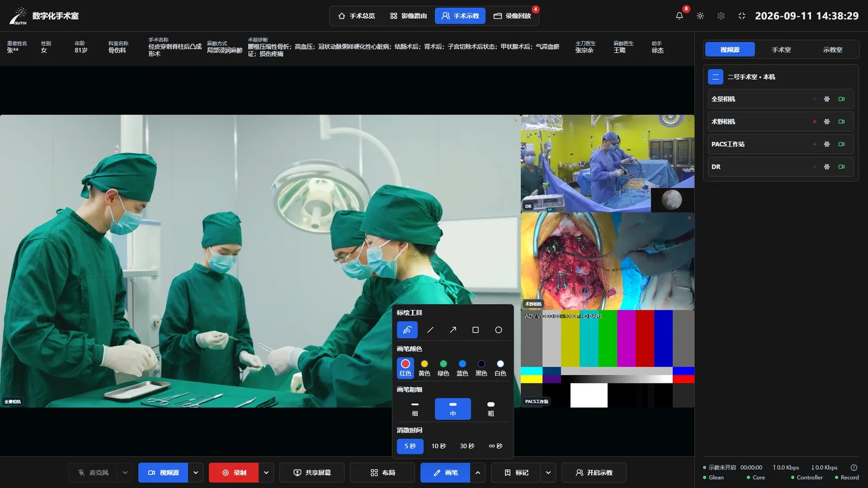Switch to the 手术室 side tab
The height and width of the screenshot is (488, 868).
tap(781, 49)
